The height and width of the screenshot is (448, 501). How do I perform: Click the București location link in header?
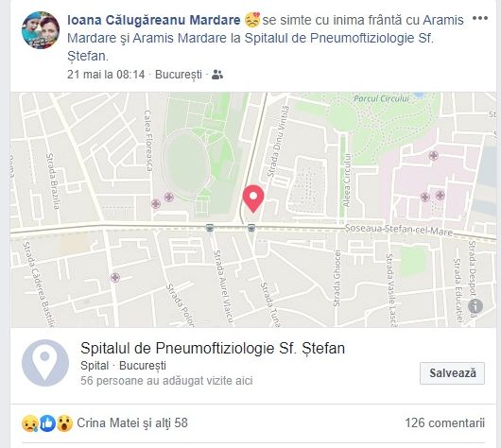[179, 75]
